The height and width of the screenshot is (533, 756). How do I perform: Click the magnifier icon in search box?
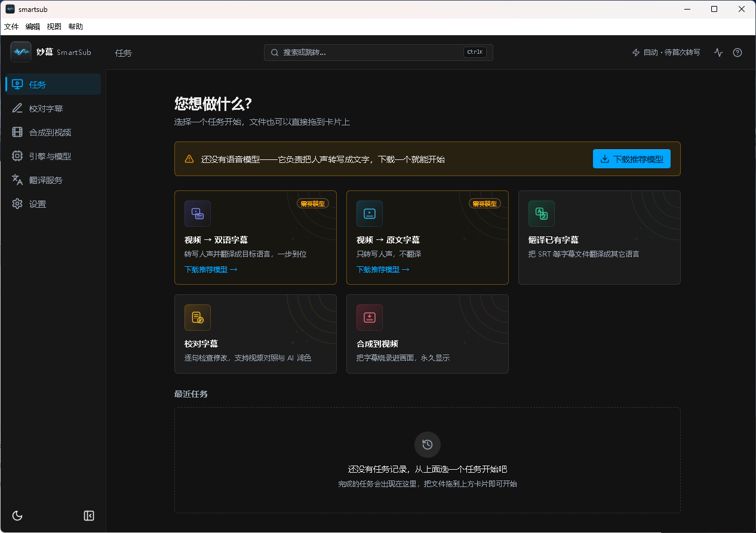pyautogui.click(x=275, y=53)
